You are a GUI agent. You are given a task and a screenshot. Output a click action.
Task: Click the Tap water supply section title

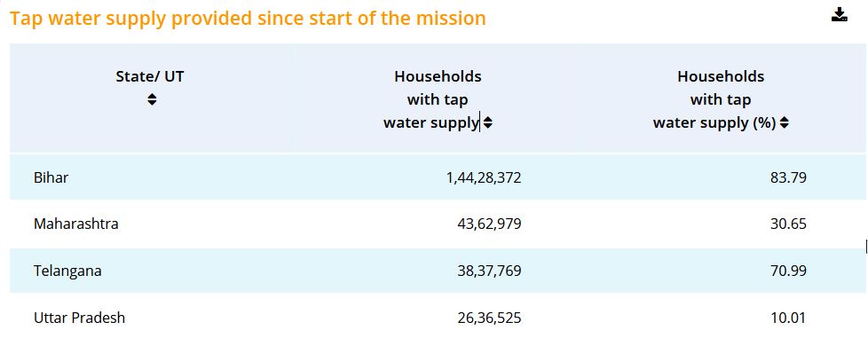248,19
